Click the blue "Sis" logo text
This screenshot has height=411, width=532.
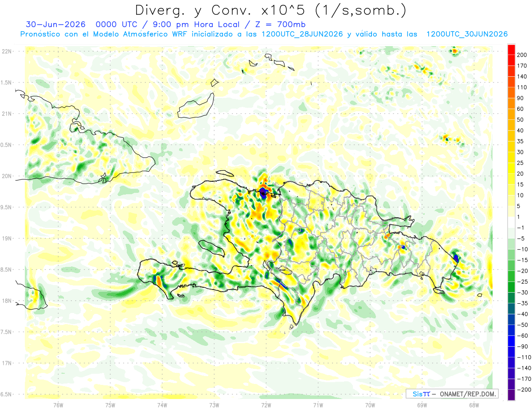[x=418, y=394]
